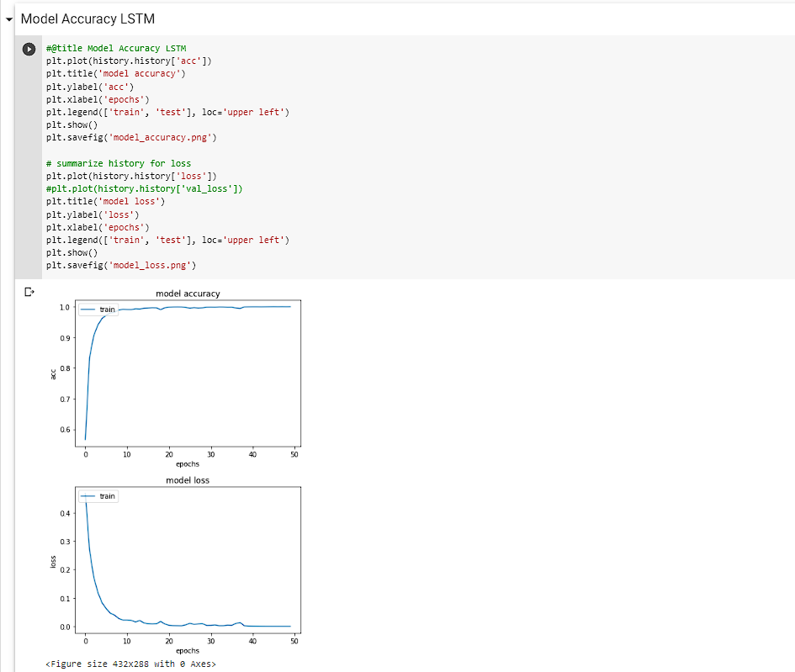795x672 pixels.
Task: Click the 'Figure size 432x288 with 0 Axes' output text
Action: point(130,664)
